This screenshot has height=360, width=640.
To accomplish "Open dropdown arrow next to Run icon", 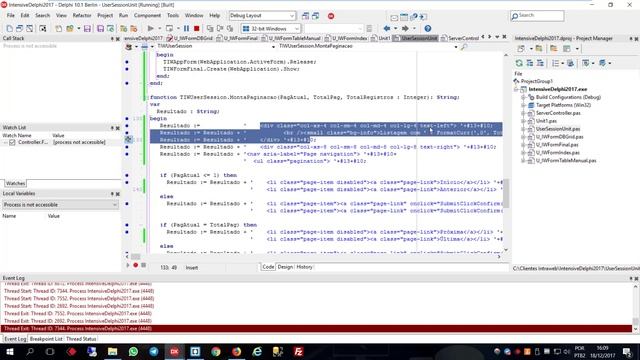I will click(x=159, y=29).
